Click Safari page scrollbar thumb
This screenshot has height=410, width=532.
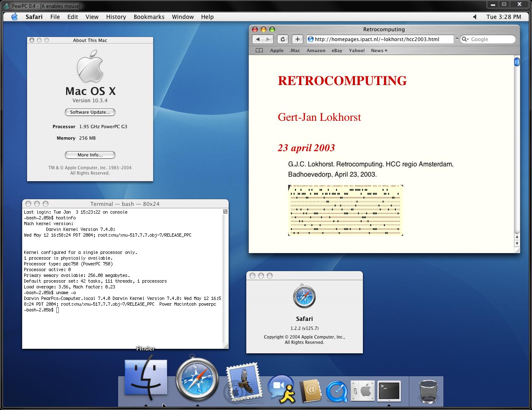pyautogui.click(x=517, y=62)
